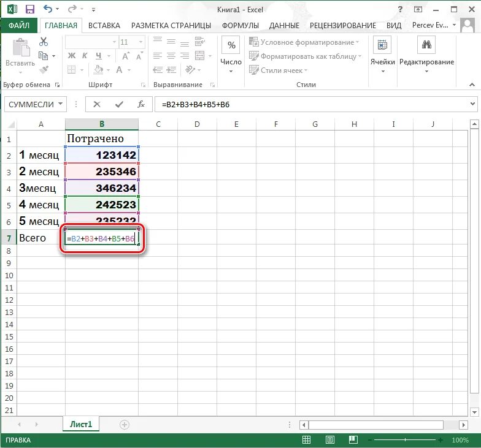Open Excel Help question mark

pos(400,9)
